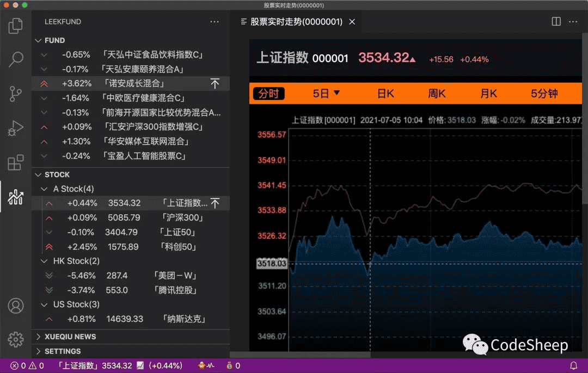
Task: Select fund 中欧医疗健康混合C
Action: pyautogui.click(x=131, y=98)
